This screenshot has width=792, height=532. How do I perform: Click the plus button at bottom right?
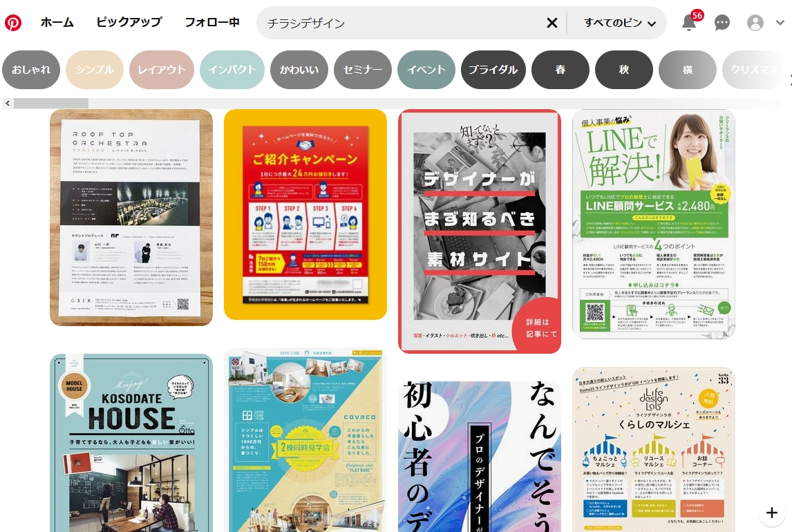click(x=772, y=513)
